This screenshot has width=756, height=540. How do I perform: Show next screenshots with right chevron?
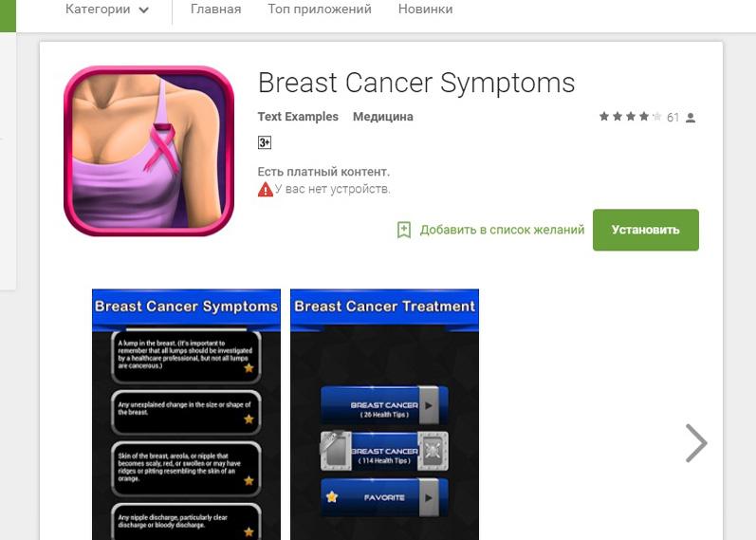point(696,443)
